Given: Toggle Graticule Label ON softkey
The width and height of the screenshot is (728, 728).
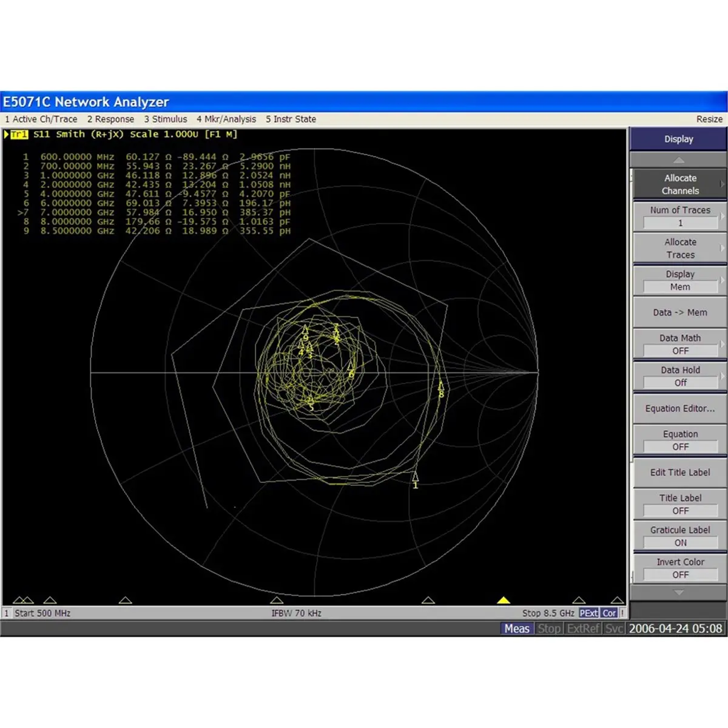Looking at the screenshot, I should [680, 536].
